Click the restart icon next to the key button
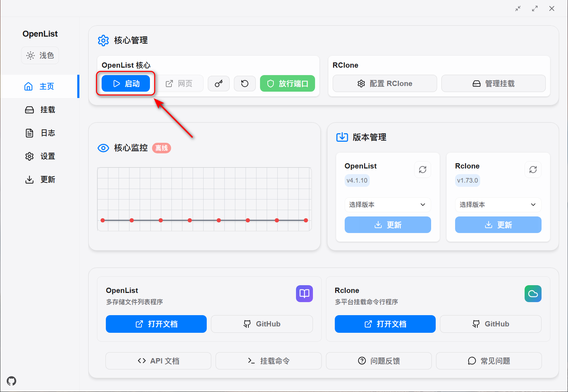Image resolution: width=568 pixels, height=392 pixels. [245, 84]
